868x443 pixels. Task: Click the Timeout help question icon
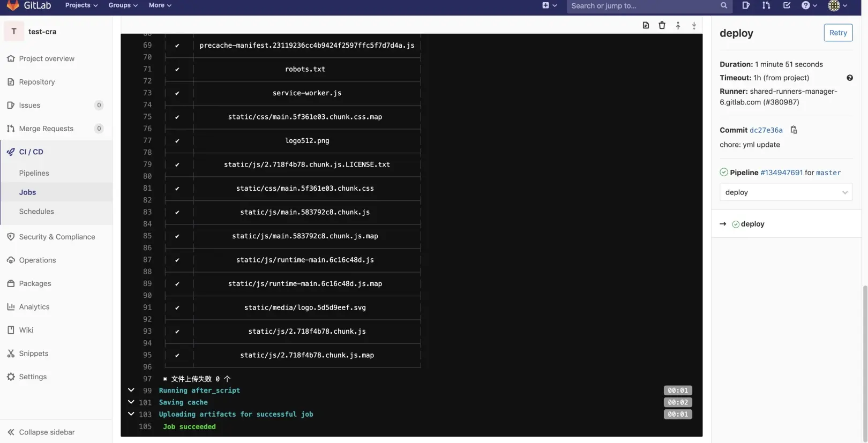(x=849, y=78)
